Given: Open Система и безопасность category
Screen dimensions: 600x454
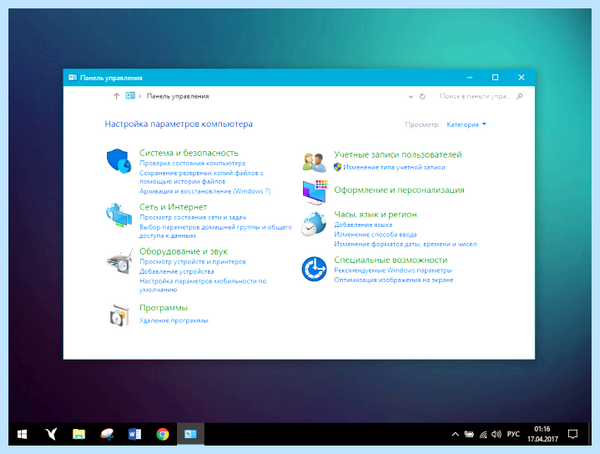Looking at the screenshot, I should [189, 153].
